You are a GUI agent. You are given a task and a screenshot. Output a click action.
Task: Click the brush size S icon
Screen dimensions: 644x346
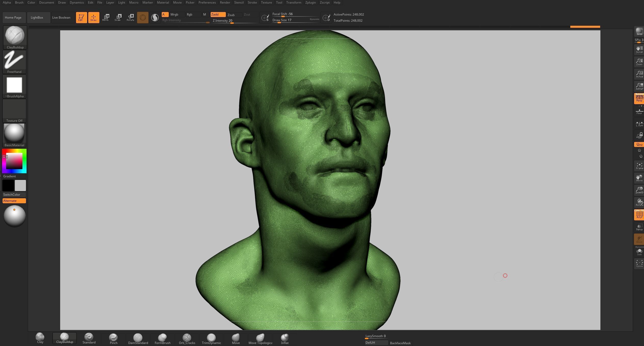(265, 18)
